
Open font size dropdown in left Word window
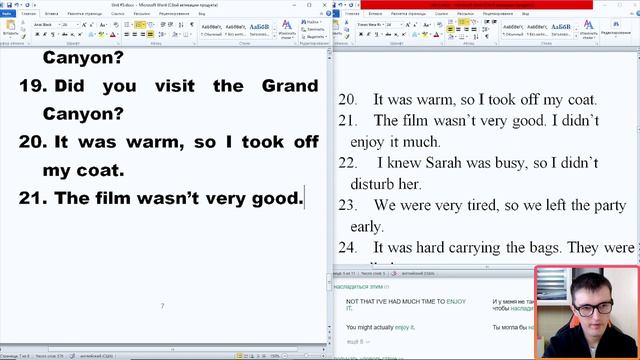click(x=78, y=25)
